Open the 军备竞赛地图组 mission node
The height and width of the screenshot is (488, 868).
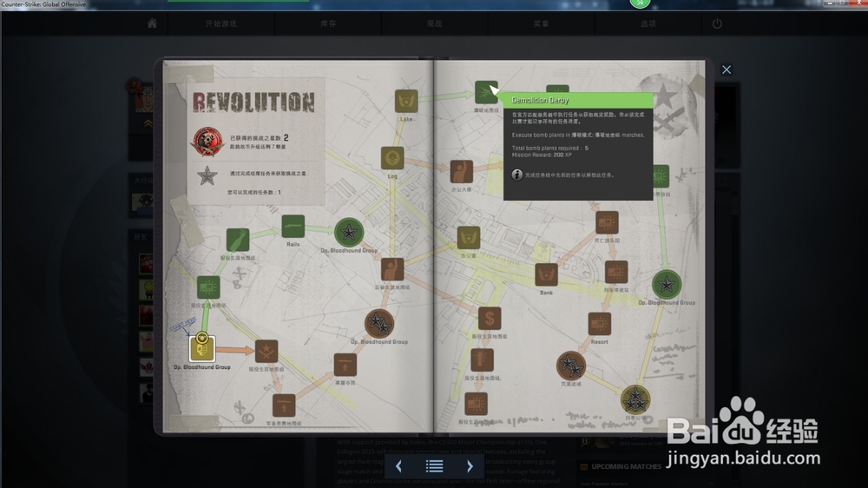point(284,406)
